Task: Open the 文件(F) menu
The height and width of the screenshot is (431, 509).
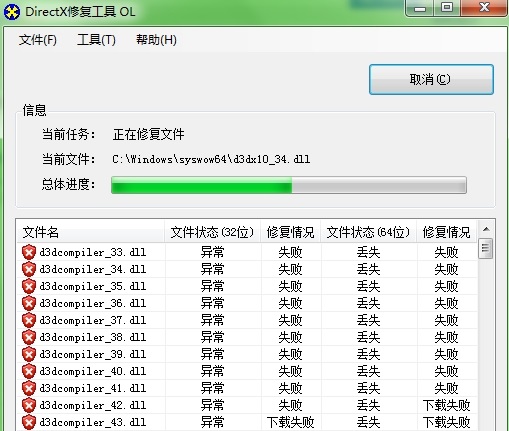Action: (x=38, y=40)
